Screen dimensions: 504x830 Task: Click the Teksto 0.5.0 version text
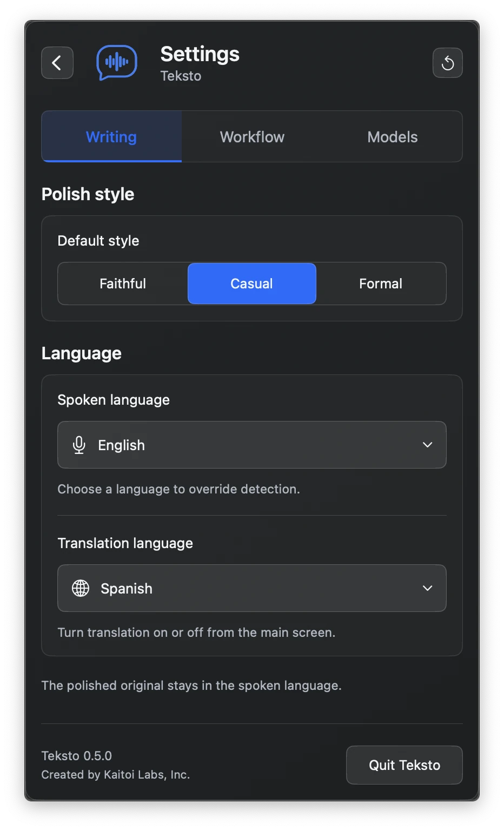77,756
